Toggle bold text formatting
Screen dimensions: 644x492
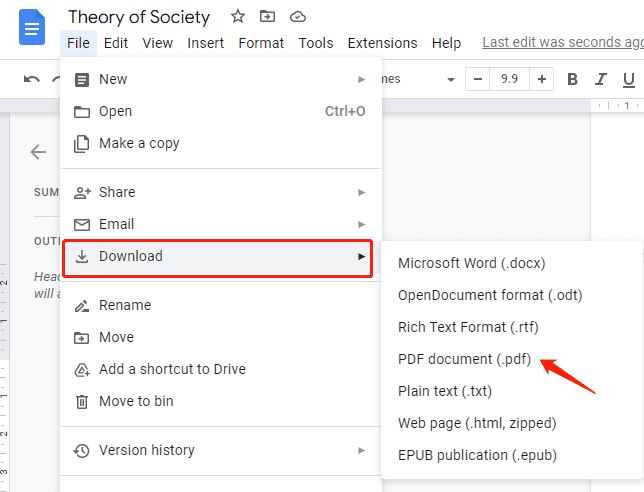[573, 80]
